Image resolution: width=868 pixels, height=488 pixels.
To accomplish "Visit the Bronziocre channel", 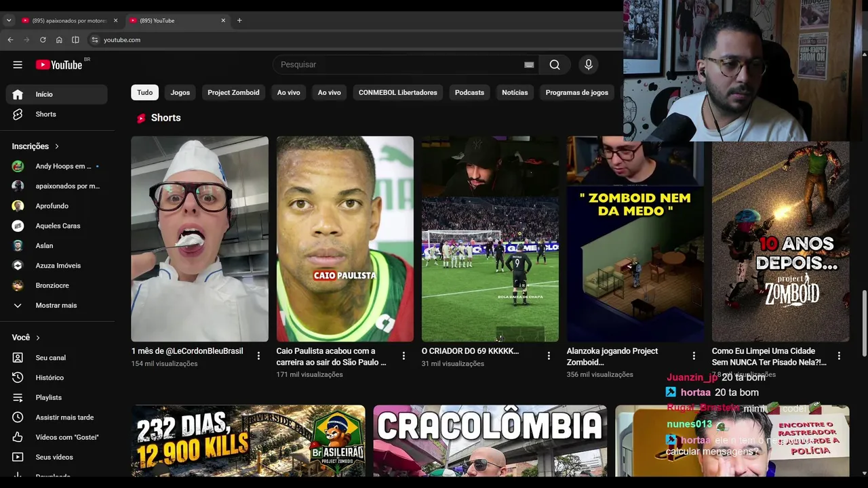I will [x=57, y=285].
